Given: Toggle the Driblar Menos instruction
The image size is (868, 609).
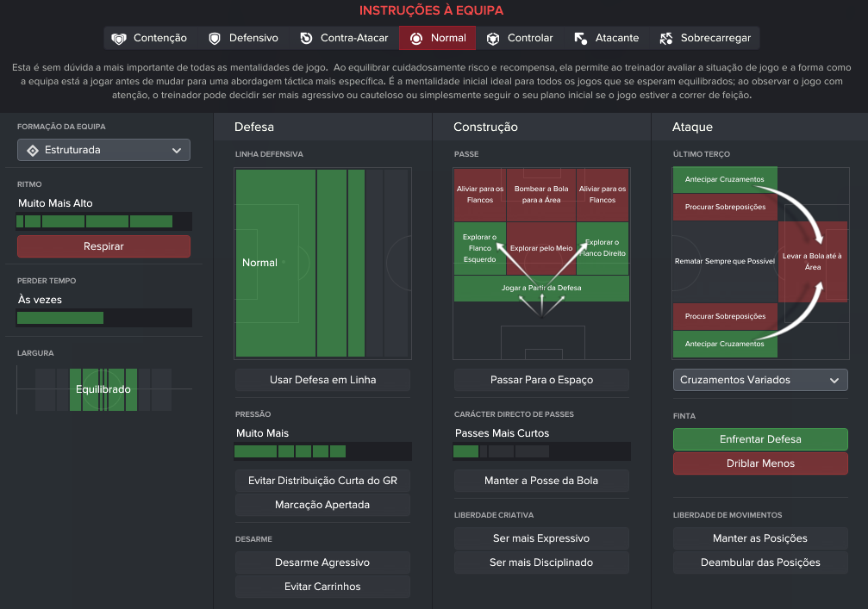Looking at the screenshot, I should [760, 463].
